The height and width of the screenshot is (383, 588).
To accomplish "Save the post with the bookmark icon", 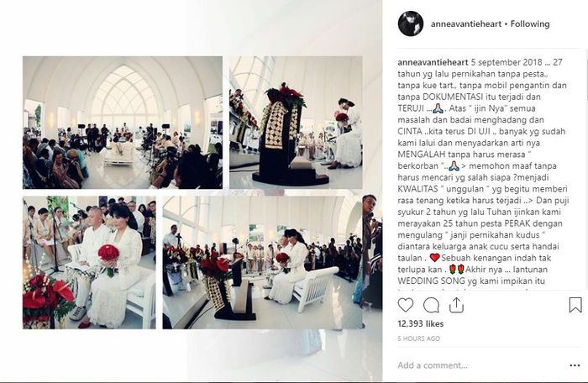I will [x=575, y=305].
